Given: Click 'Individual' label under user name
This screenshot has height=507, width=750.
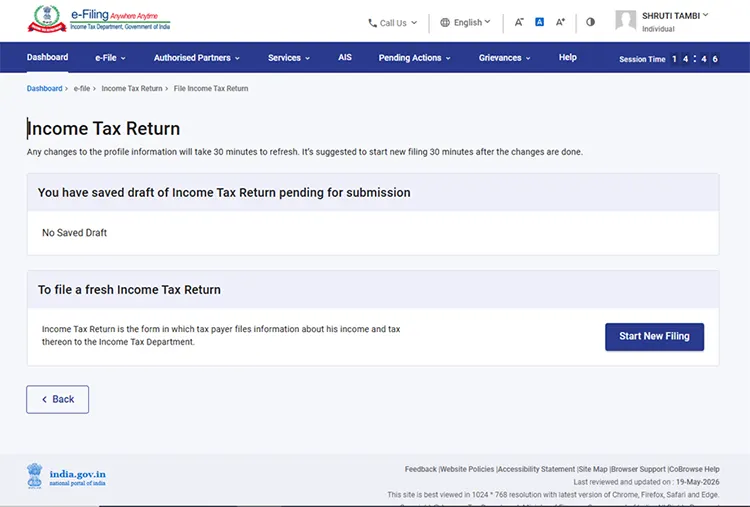Looking at the screenshot, I should [x=658, y=29].
